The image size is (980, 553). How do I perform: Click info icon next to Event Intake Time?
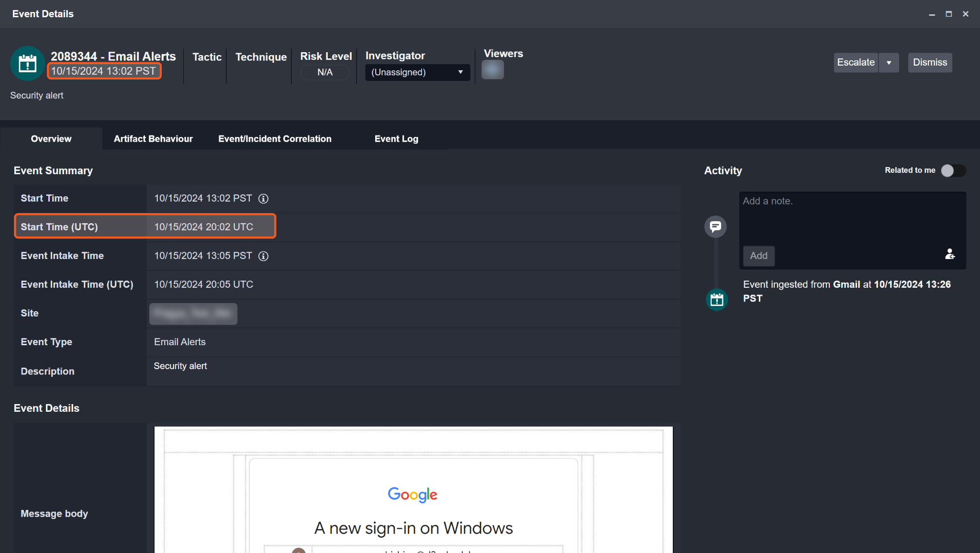pos(263,256)
